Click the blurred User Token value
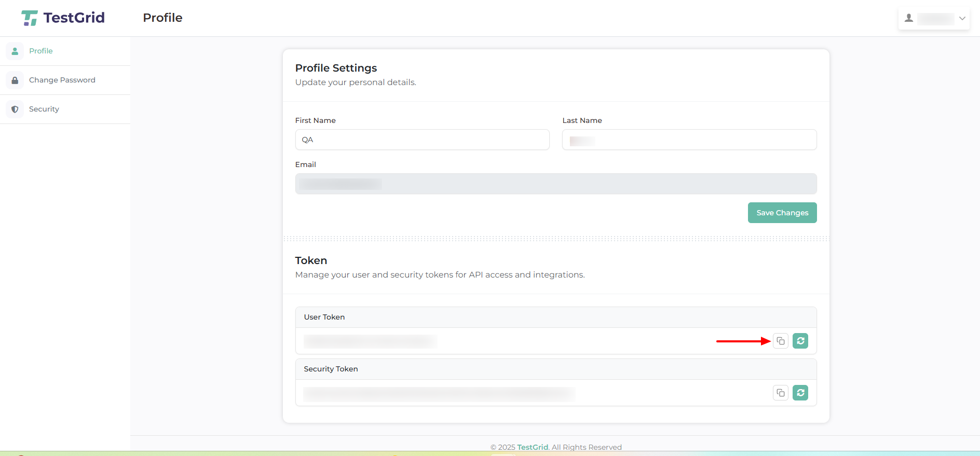This screenshot has width=980, height=456. (370, 341)
